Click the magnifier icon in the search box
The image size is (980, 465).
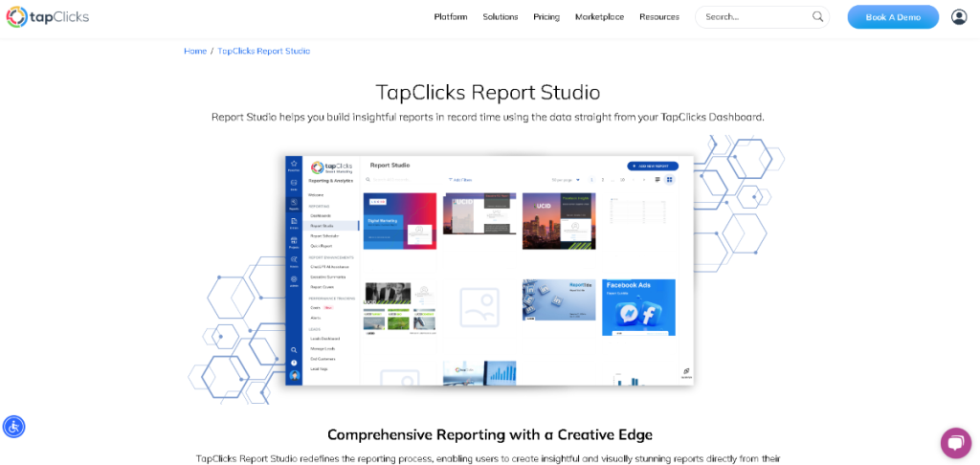pyautogui.click(x=817, y=17)
